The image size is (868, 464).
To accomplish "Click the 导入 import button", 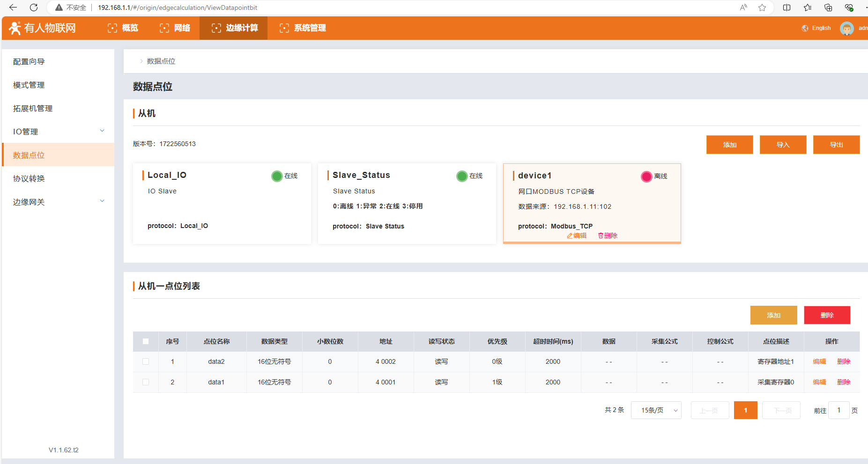I will pos(783,145).
